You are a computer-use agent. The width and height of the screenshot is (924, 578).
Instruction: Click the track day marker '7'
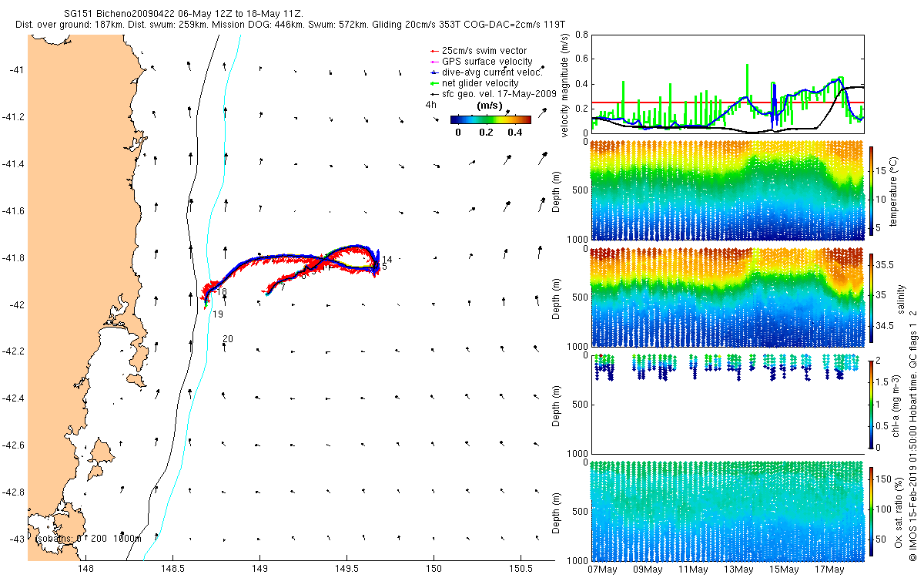[283, 287]
